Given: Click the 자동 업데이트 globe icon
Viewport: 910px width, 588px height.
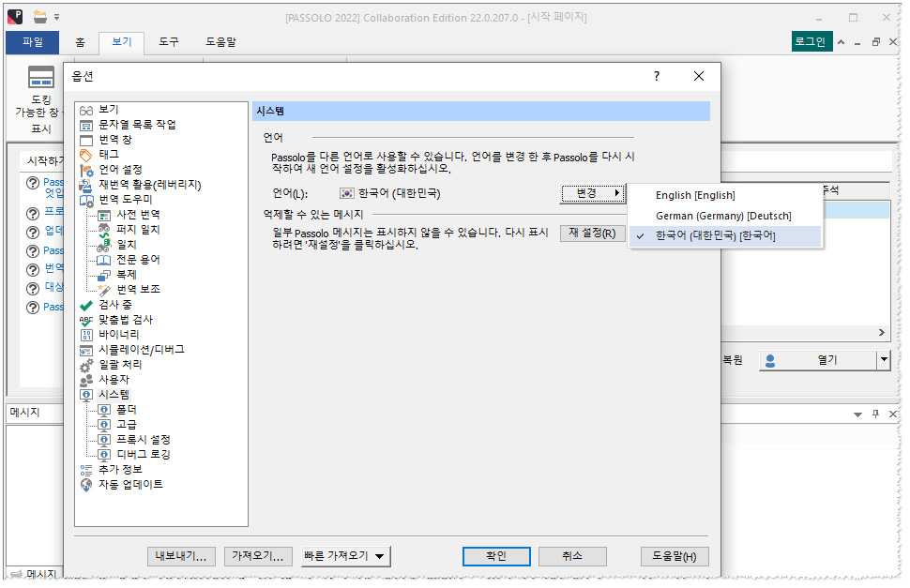Looking at the screenshot, I should click(86, 486).
